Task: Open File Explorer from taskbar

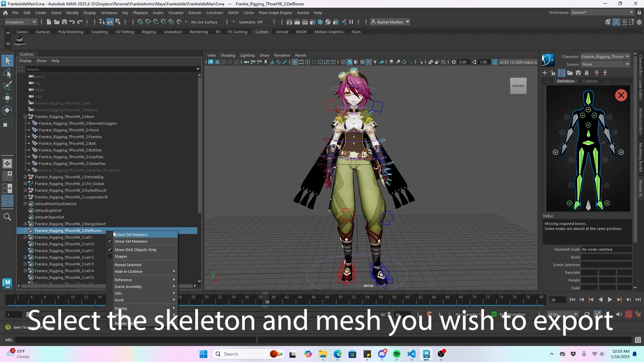Action: pyautogui.click(x=323, y=354)
